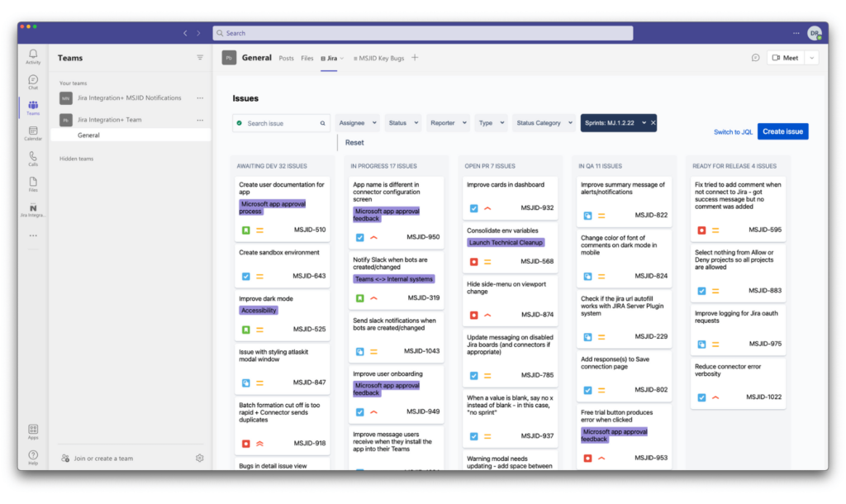Click priority icon on MSJID-932
846x504 pixels.
(x=487, y=208)
